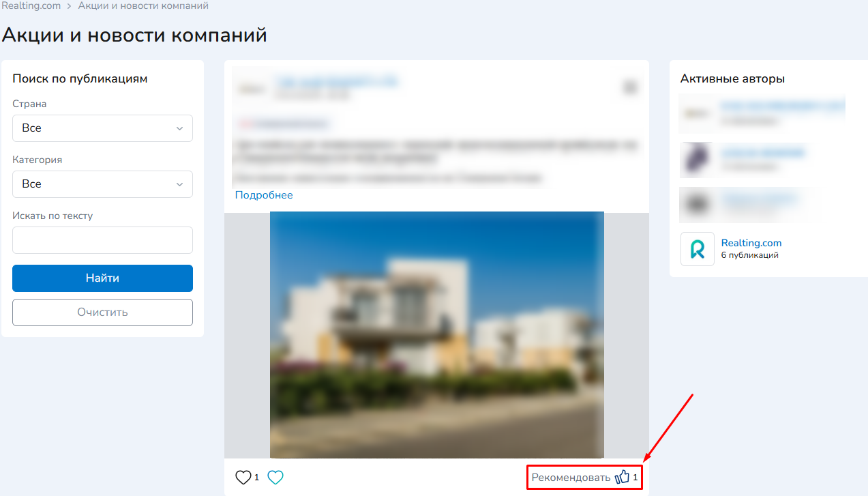868x496 pixels.
Task: Click the teal heart favorite icon
Action: 275,478
